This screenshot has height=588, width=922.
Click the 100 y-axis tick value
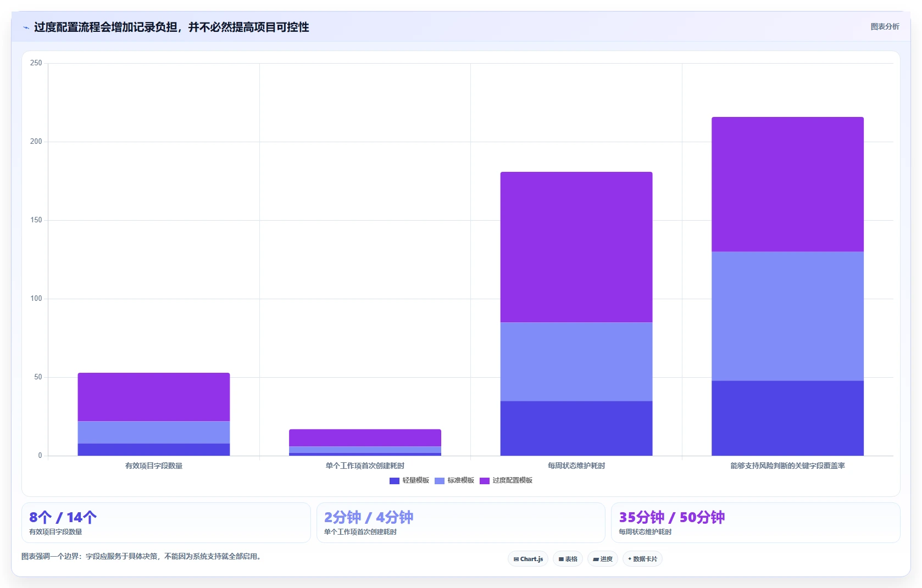click(36, 299)
